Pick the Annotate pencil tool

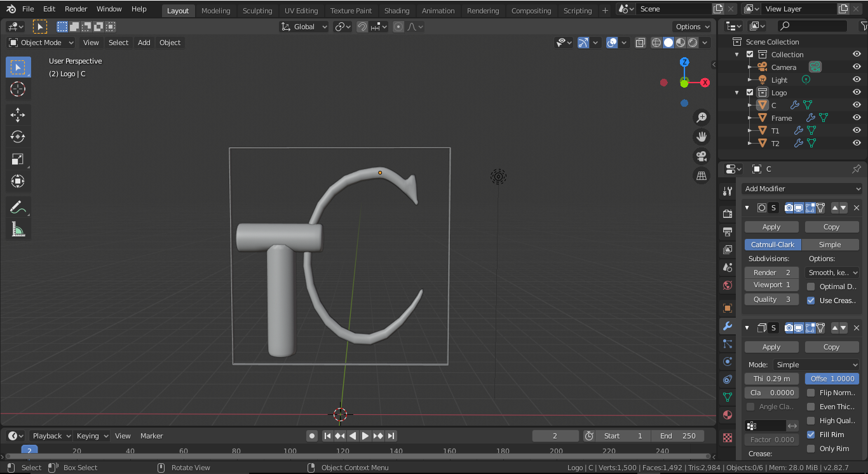click(x=18, y=207)
